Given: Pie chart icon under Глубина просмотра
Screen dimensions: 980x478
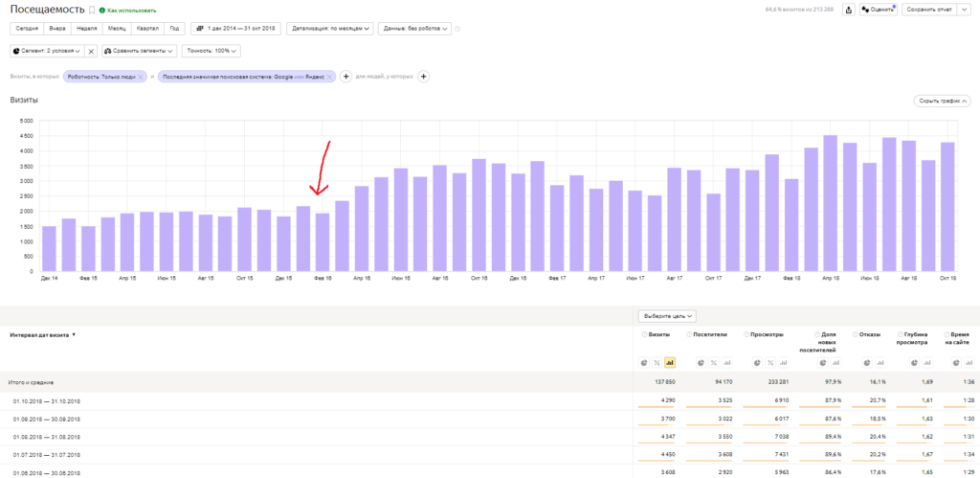Looking at the screenshot, I should (914, 363).
